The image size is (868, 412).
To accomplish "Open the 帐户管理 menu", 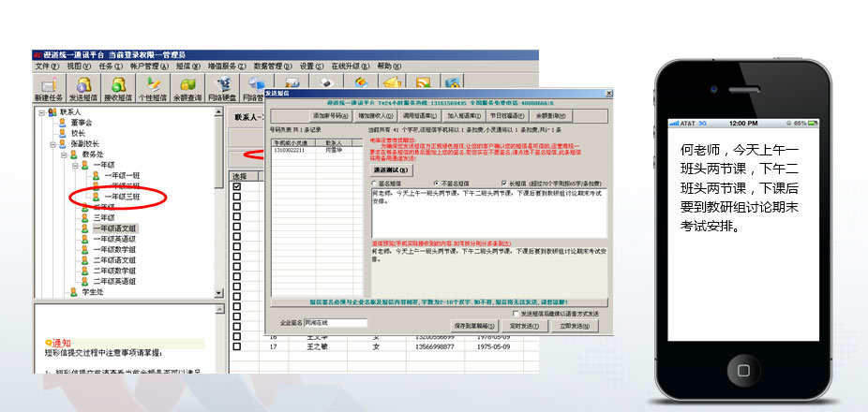I will click(148, 66).
